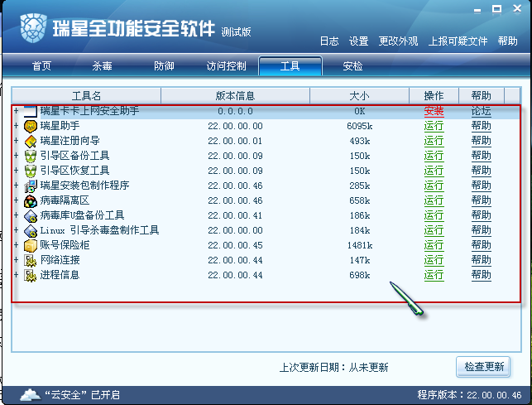532x405 pixels.
Task: Switch to the 访问控制 tab
Action: [x=227, y=66]
